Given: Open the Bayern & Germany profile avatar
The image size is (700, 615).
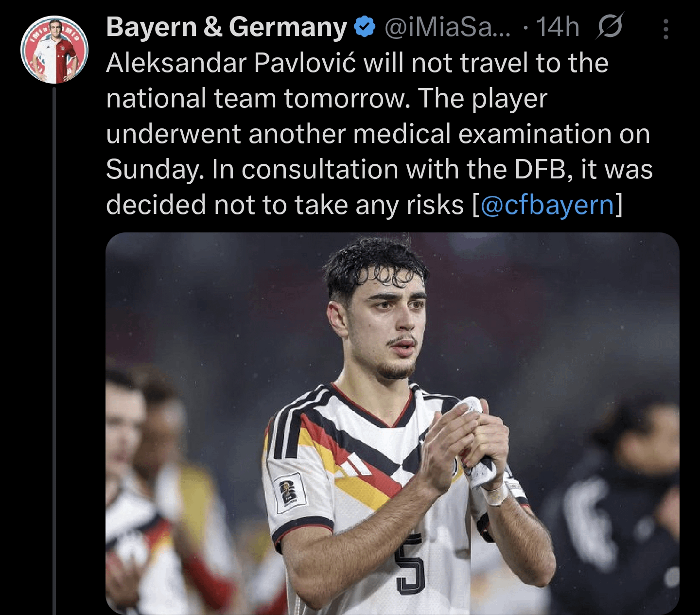Looking at the screenshot, I should click(54, 50).
